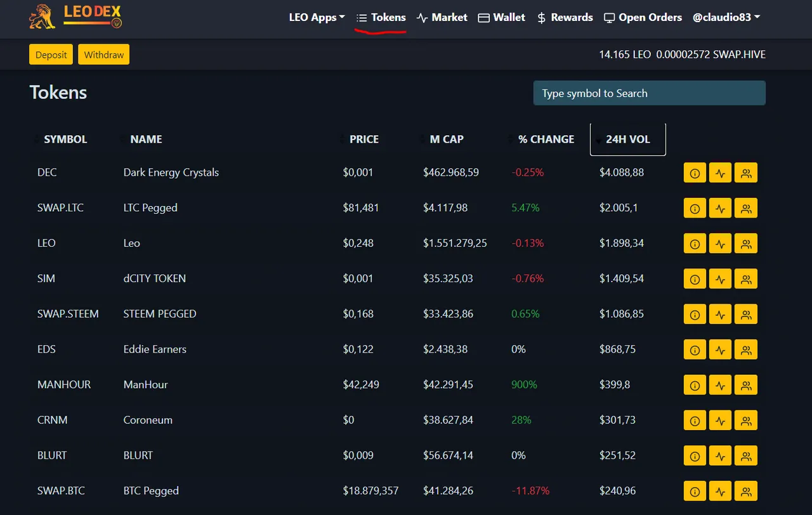Image resolution: width=812 pixels, height=515 pixels.
Task: Focus the symbol search field
Action: [650, 93]
